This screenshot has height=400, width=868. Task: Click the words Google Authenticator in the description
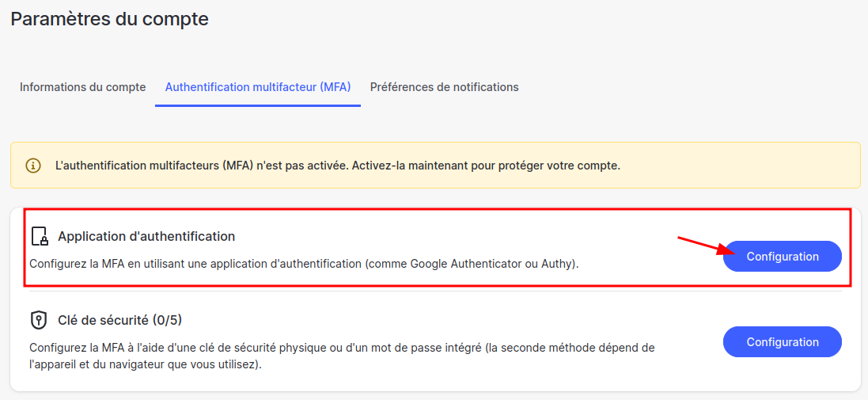coord(466,264)
